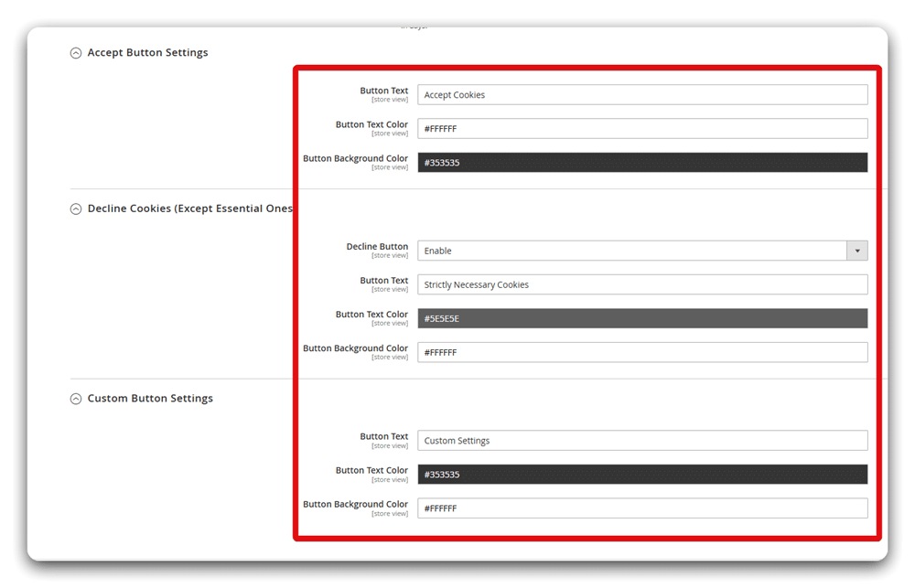915x588 pixels.
Task: Click the Accept Cookies button text field
Action: pos(642,95)
